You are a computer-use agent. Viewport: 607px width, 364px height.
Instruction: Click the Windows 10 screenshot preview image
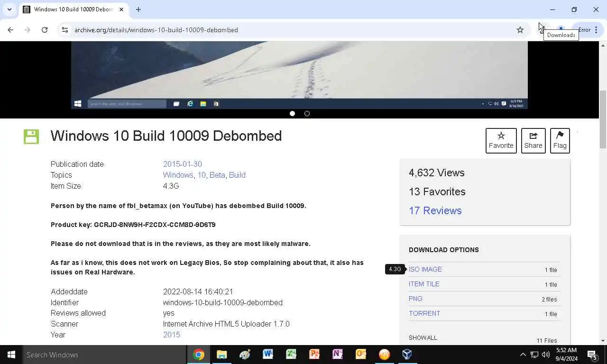click(299, 75)
